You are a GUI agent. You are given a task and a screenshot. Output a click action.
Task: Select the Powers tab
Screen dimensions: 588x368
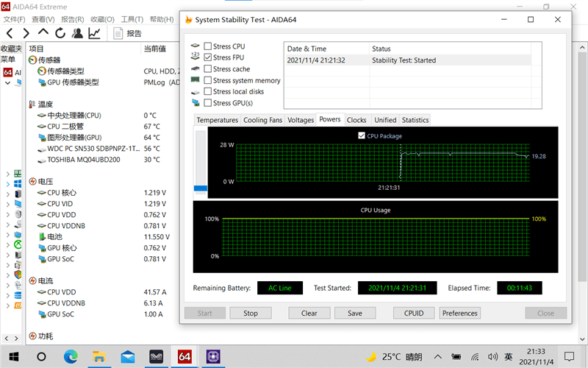pos(330,119)
